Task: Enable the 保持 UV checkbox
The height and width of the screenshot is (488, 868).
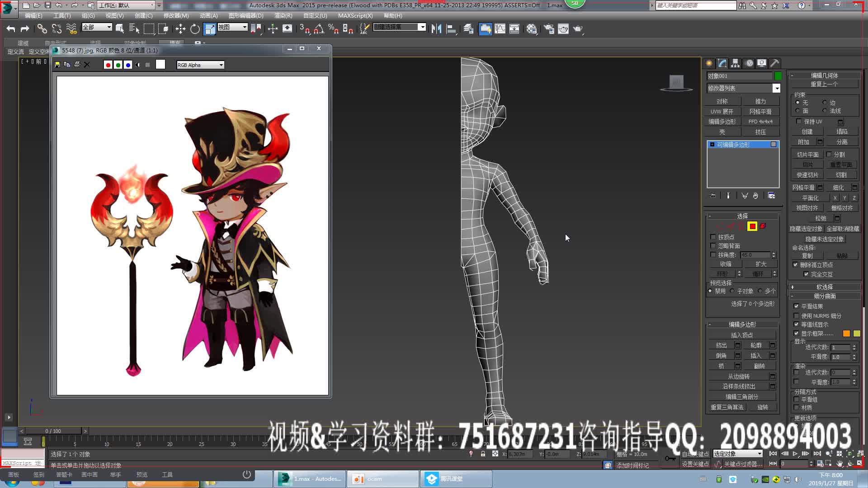Action: tap(799, 121)
